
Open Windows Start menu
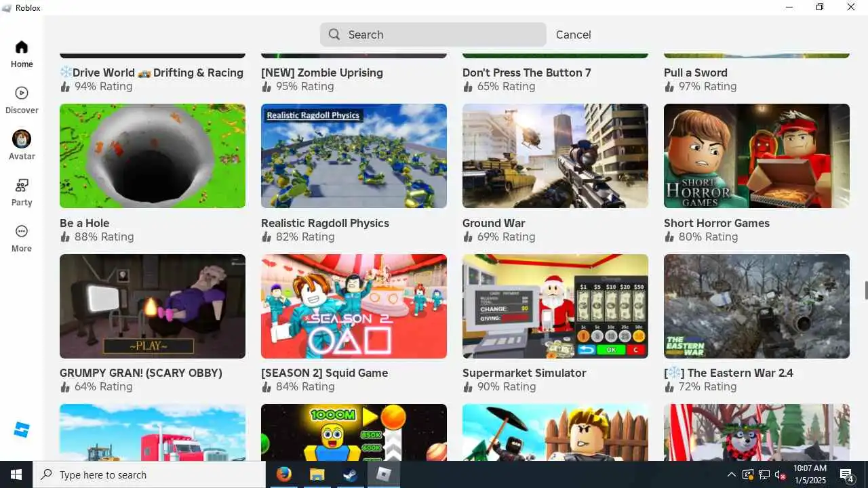16,474
